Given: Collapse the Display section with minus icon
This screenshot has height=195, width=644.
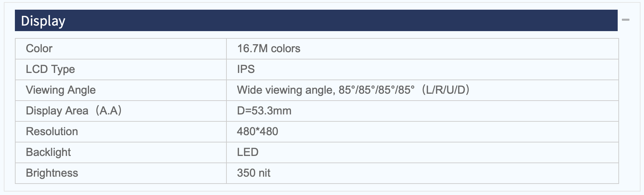Looking at the screenshot, I should pos(625,20).
